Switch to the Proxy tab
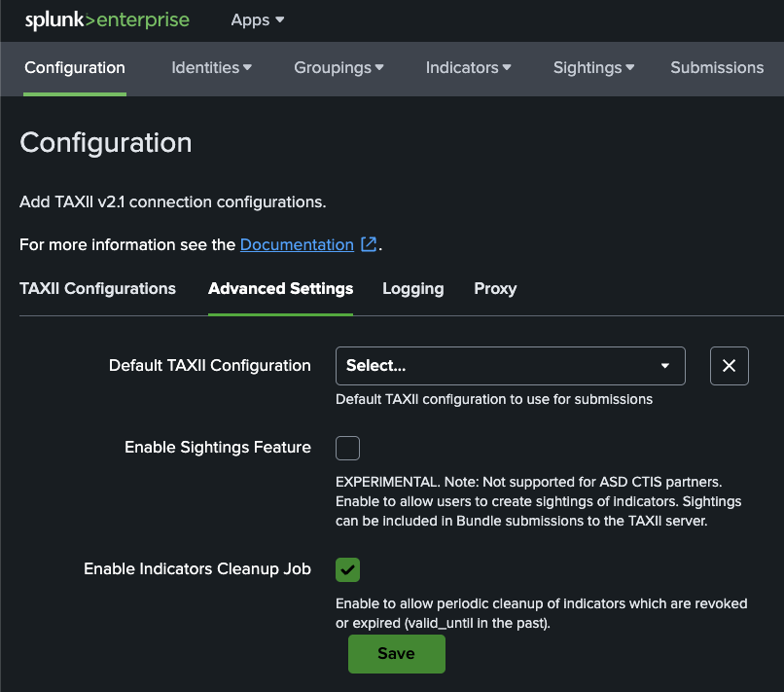 pyautogui.click(x=495, y=289)
